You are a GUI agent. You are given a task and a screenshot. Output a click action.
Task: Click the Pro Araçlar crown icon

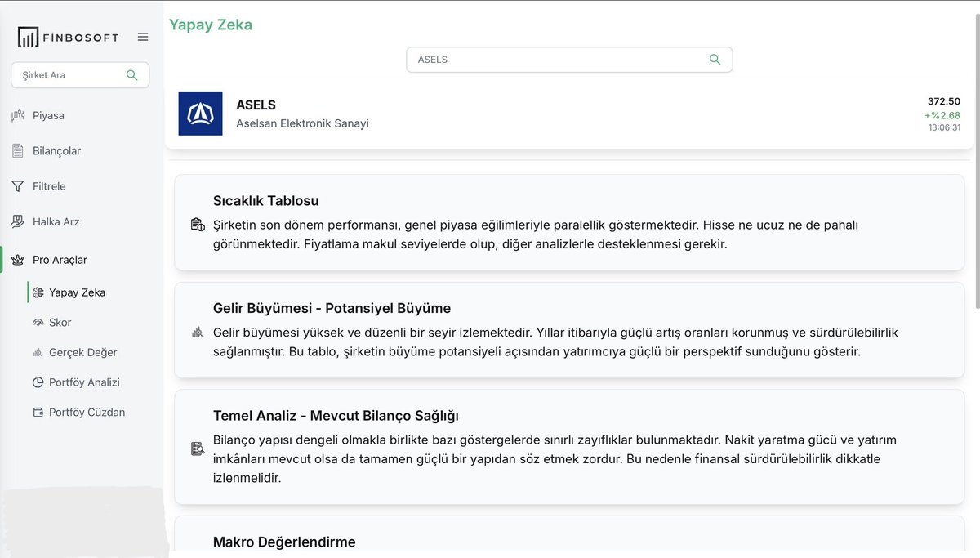coord(18,260)
